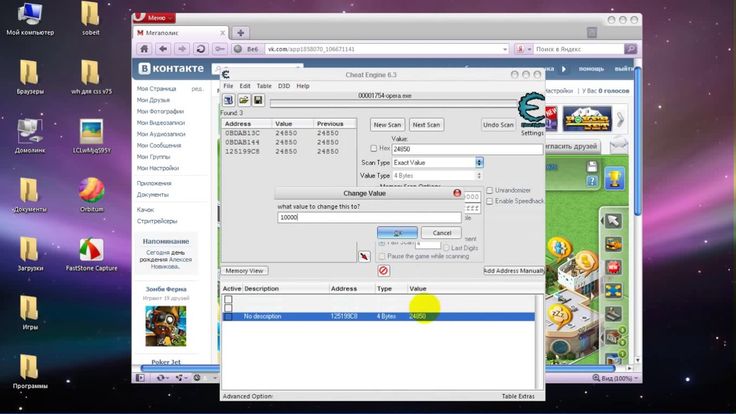The width and height of the screenshot is (736, 414).
Task: Click the floppy disk save icon
Action: click(x=257, y=100)
